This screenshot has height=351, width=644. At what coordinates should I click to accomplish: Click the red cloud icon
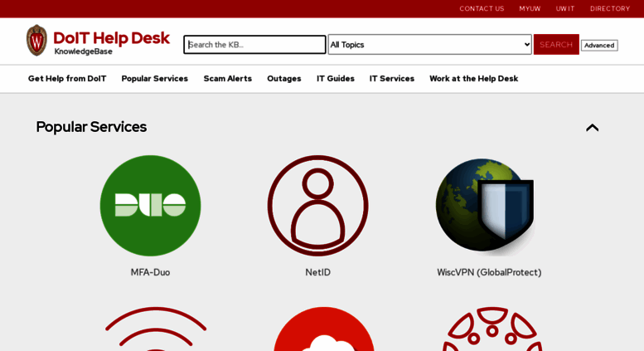pyautogui.click(x=324, y=329)
